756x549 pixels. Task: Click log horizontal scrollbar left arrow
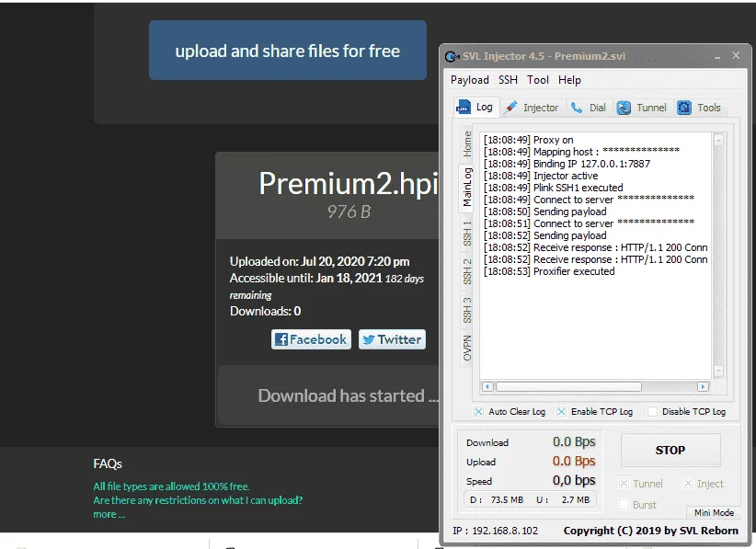[487, 386]
